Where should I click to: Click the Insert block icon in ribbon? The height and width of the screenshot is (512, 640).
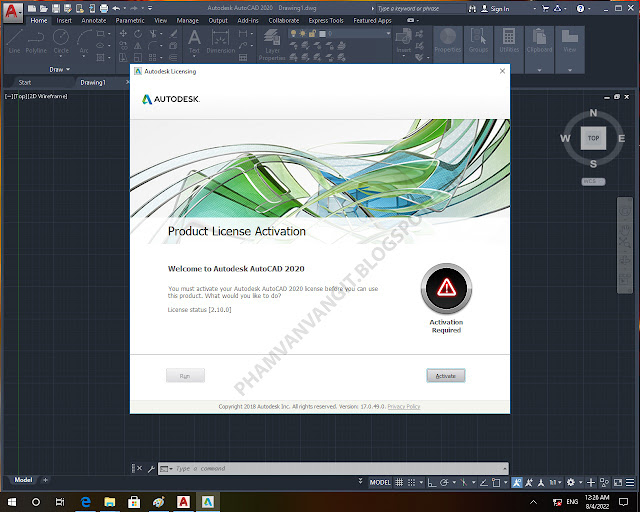coord(404,42)
